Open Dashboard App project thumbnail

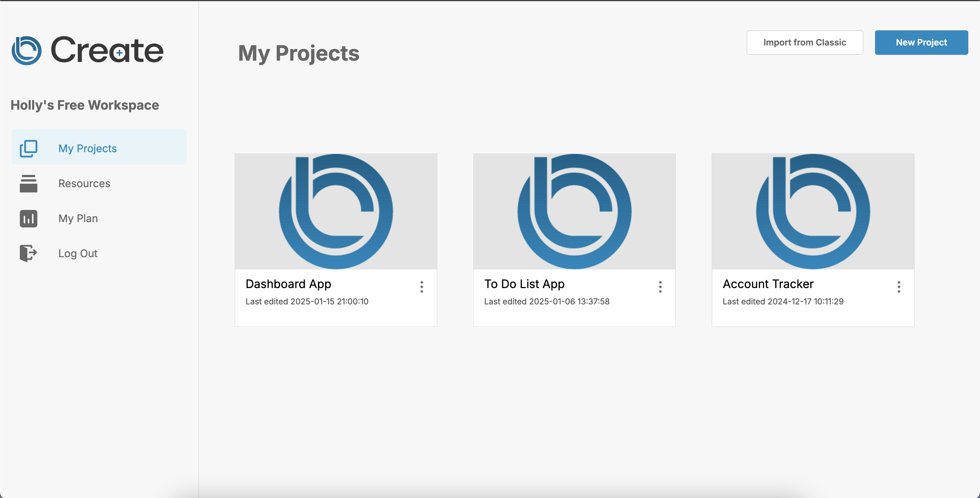click(336, 211)
